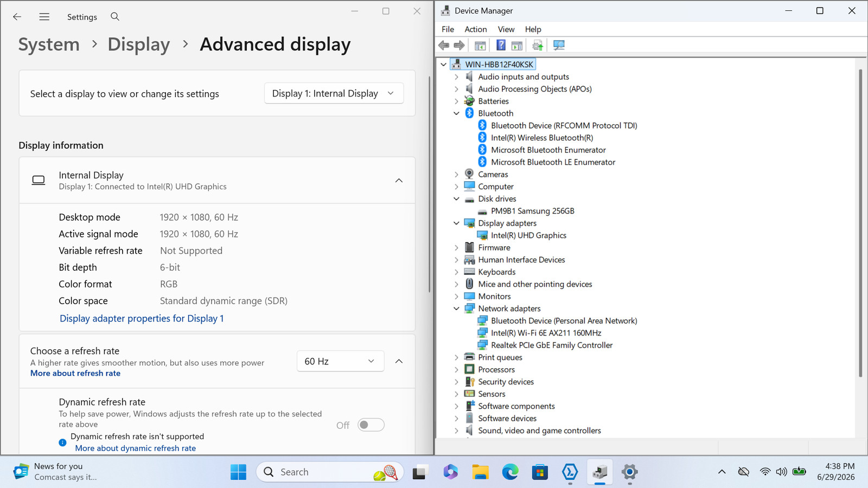Click the info icon beside dynamic refresh note
Viewport: 868px width, 488px height.
click(x=62, y=442)
